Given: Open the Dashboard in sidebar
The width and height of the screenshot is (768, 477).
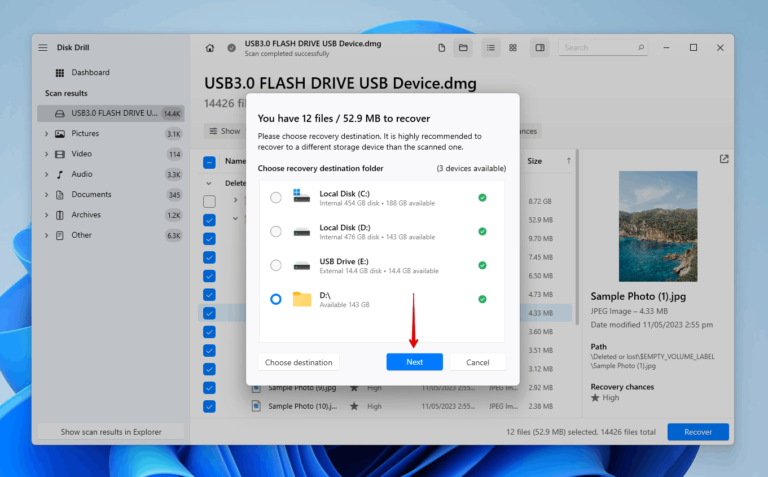Looking at the screenshot, I should tap(90, 73).
